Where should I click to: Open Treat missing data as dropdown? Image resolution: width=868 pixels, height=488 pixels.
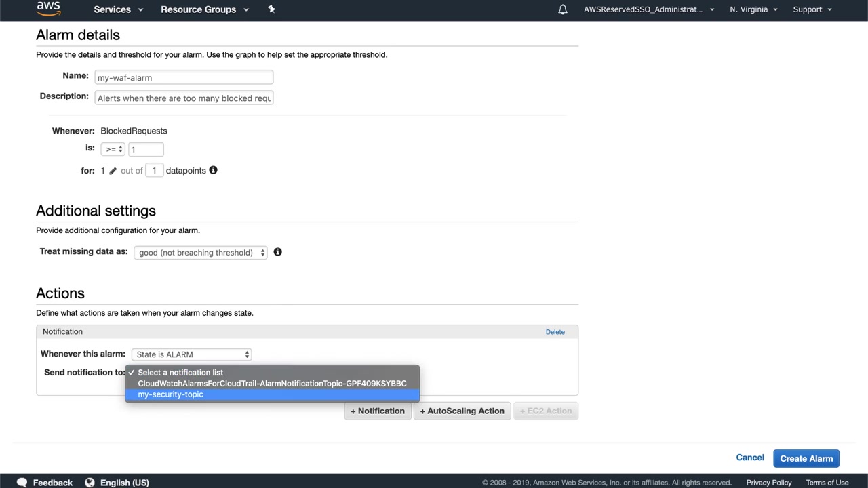pos(201,253)
